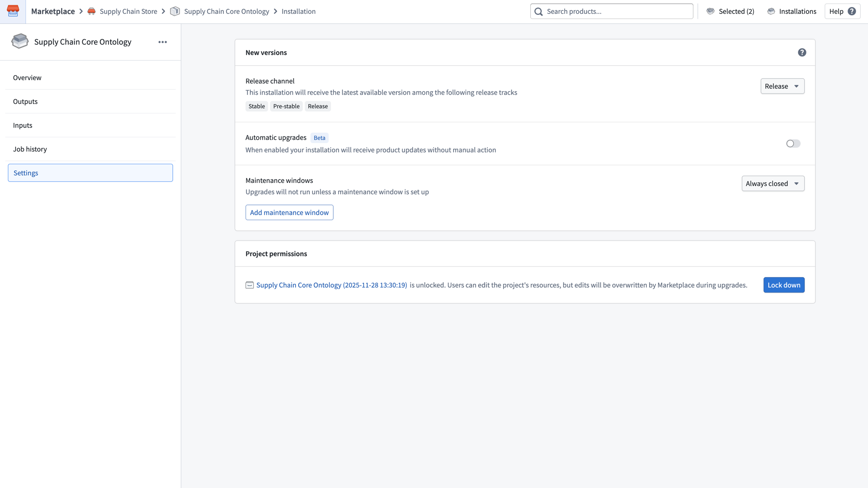Click the New versions heading
868x488 pixels.
(266, 53)
